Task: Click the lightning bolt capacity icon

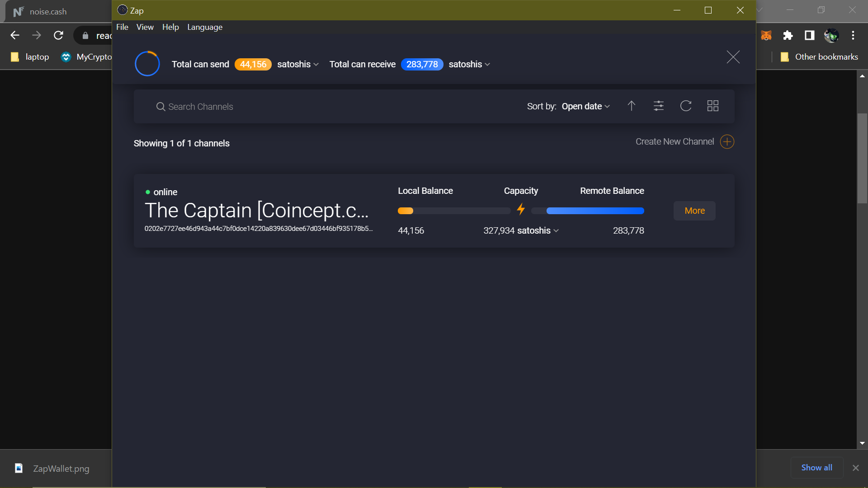Action: pos(521,209)
